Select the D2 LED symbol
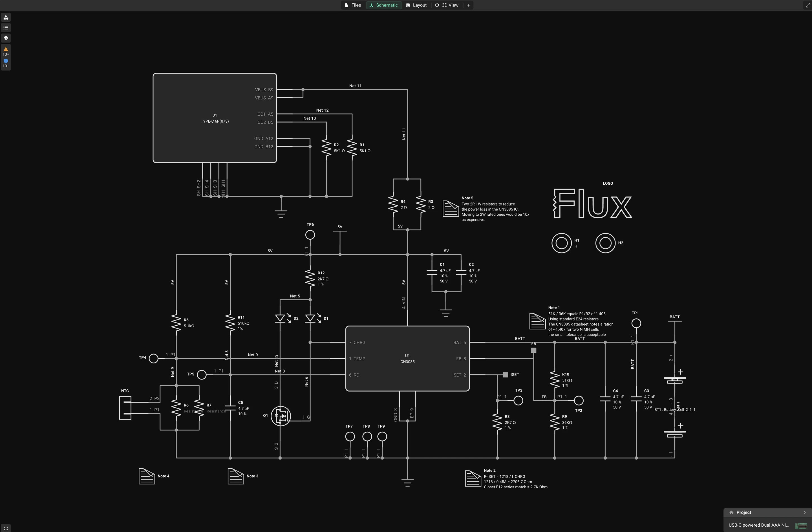812x532 pixels. [x=280, y=318]
